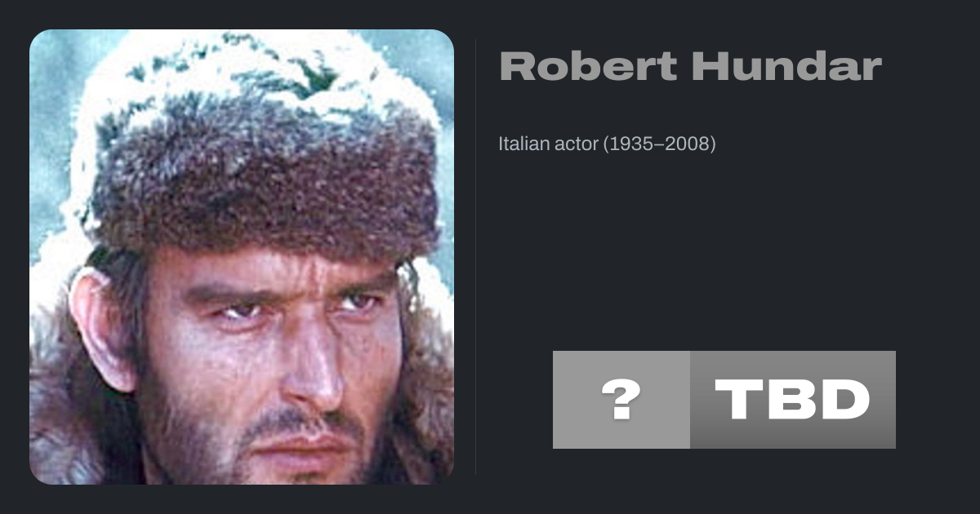
Task: Click the vertical divider beside the photo
Action: [476, 257]
